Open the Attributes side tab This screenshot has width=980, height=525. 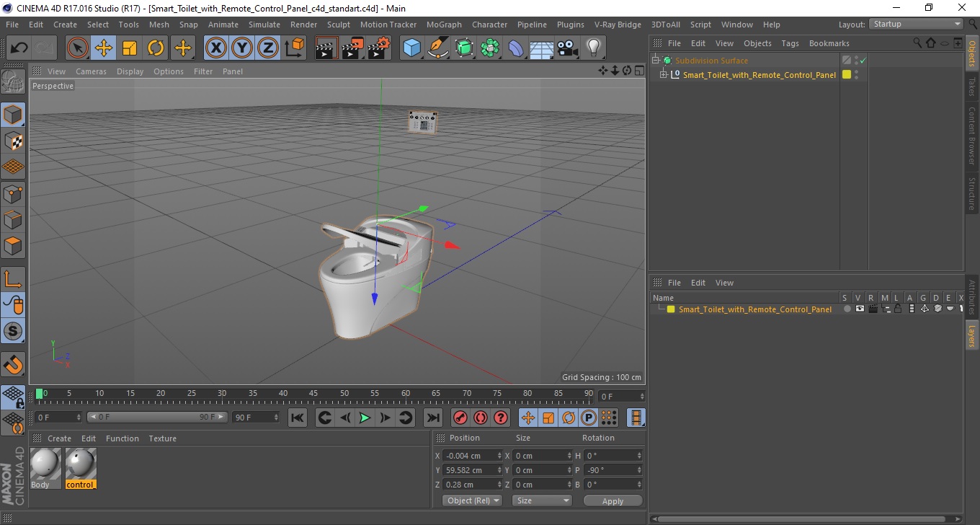coord(972,298)
